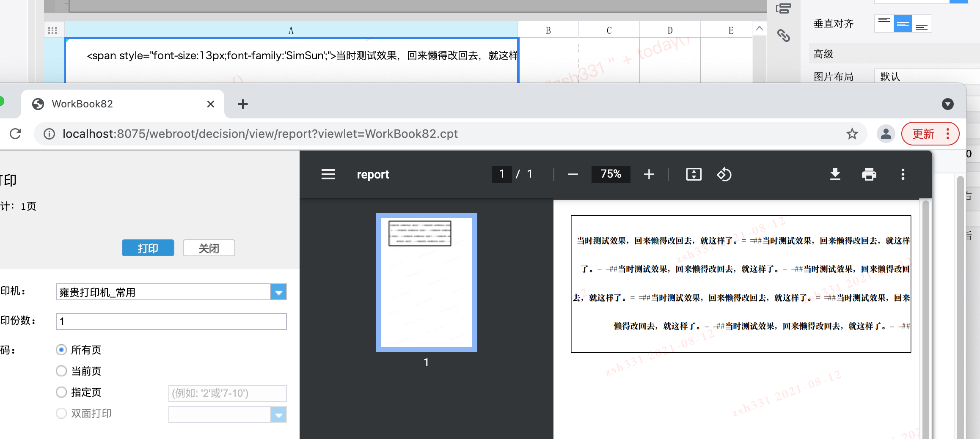Expand the printer selection dropdown

click(x=278, y=292)
